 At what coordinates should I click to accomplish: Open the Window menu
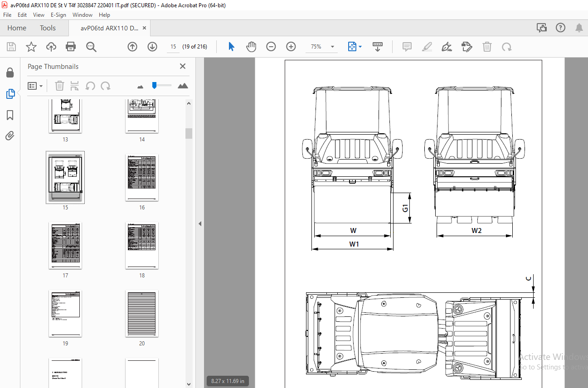pyautogui.click(x=83, y=15)
